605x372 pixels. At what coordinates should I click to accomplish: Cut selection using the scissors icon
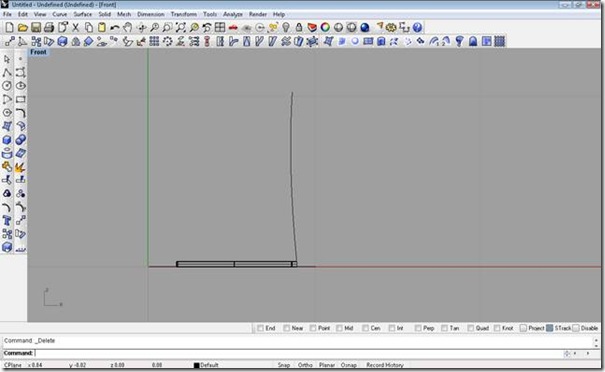click(76, 27)
